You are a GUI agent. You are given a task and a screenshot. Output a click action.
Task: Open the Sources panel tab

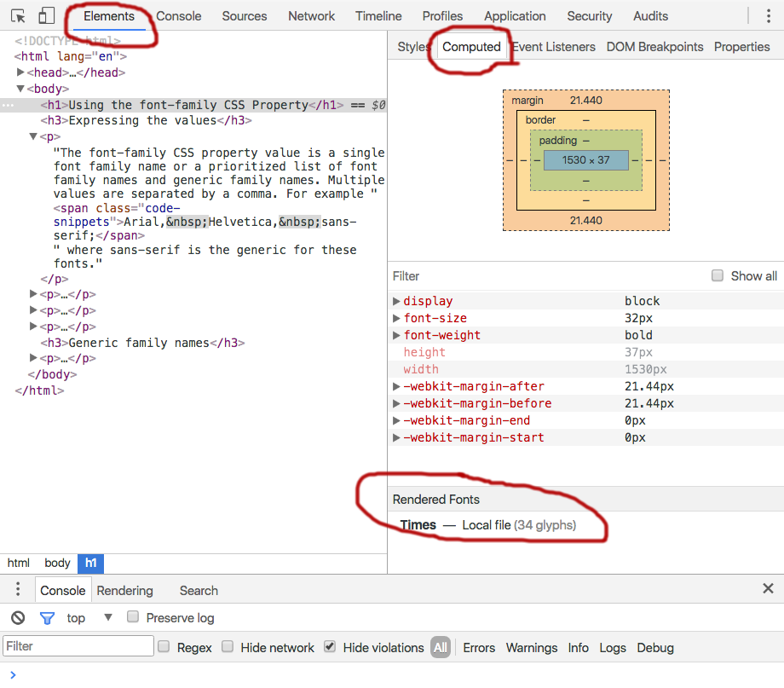(x=244, y=16)
